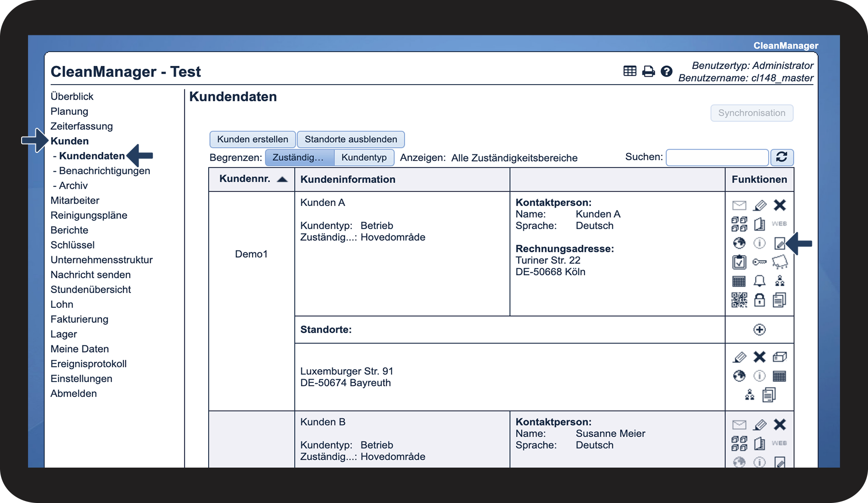The width and height of the screenshot is (868, 503).
Task: Open Stundenübersicht link in sidebar
Action: coord(91,290)
